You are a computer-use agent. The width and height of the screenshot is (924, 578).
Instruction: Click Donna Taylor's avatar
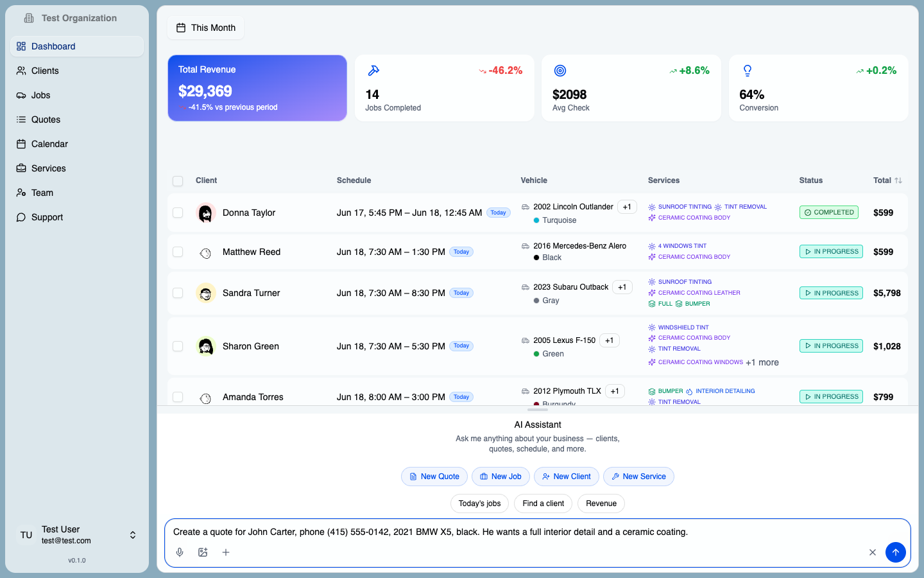coord(205,213)
